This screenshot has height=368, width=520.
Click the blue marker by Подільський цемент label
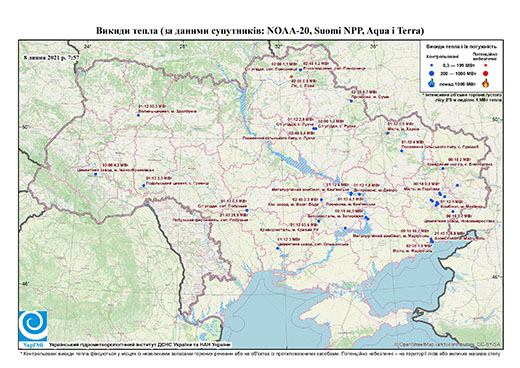click(144, 185)
